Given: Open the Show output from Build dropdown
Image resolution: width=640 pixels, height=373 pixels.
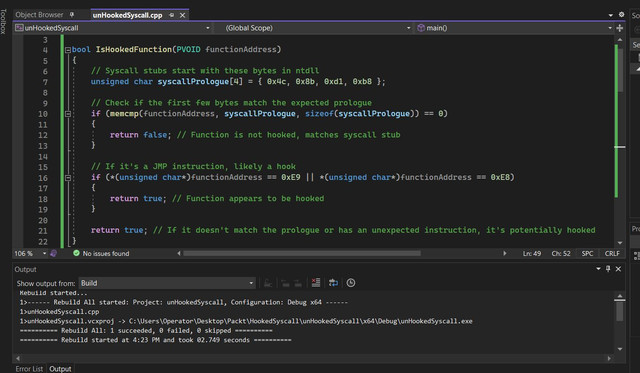Looking at the screenshot, I should coord(167,283).
